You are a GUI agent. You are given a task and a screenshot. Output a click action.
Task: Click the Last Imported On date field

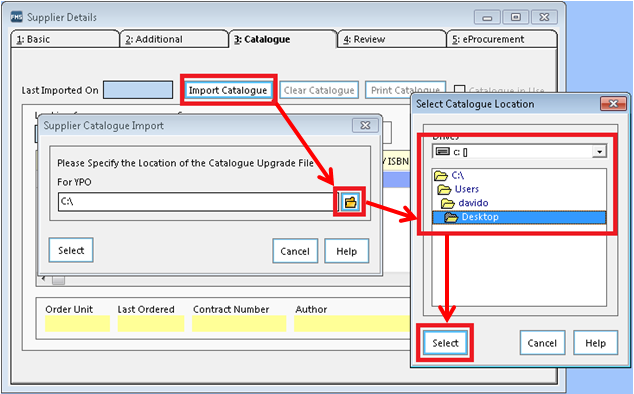coord(138,90)
